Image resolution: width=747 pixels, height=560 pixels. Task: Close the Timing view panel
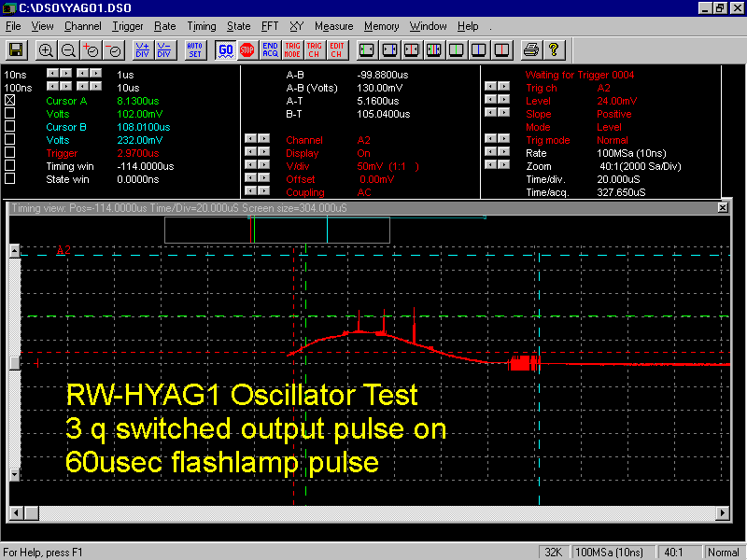click(x=722, y=207)
